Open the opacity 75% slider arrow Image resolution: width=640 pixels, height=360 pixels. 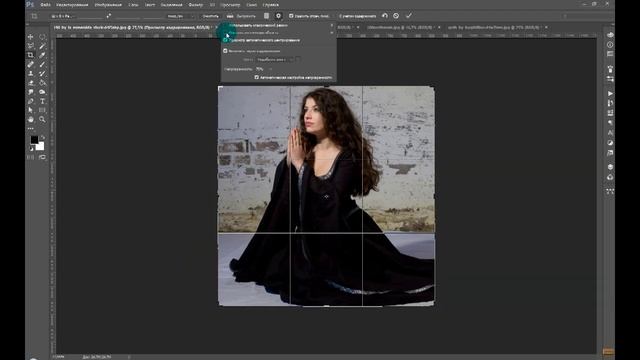click(270, 69)
